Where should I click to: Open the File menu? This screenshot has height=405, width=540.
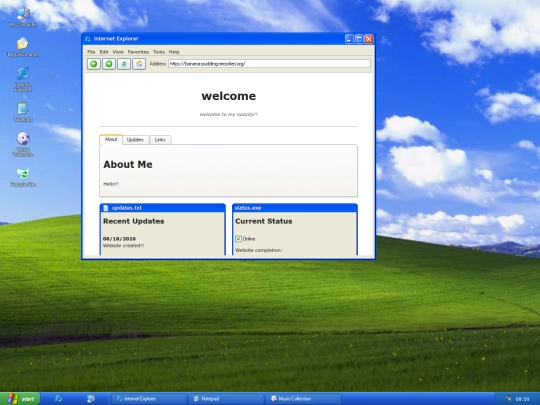pos(91,52)
